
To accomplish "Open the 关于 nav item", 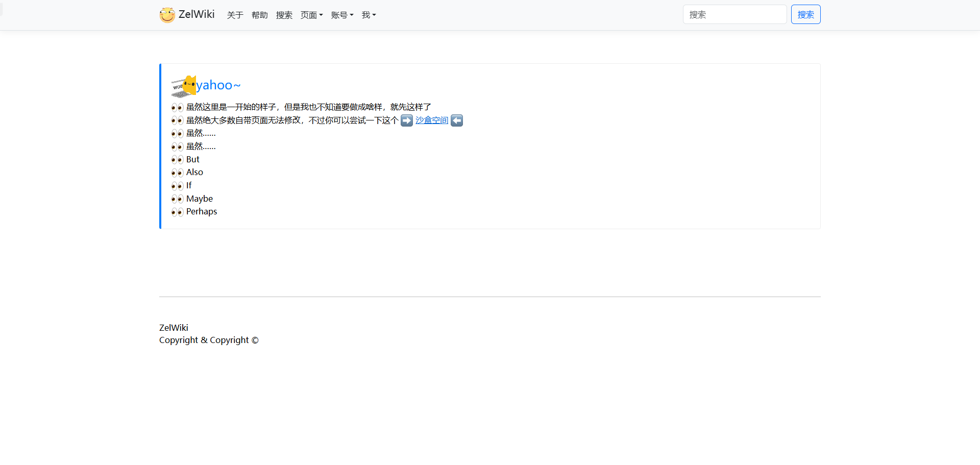I will (235, 15).
